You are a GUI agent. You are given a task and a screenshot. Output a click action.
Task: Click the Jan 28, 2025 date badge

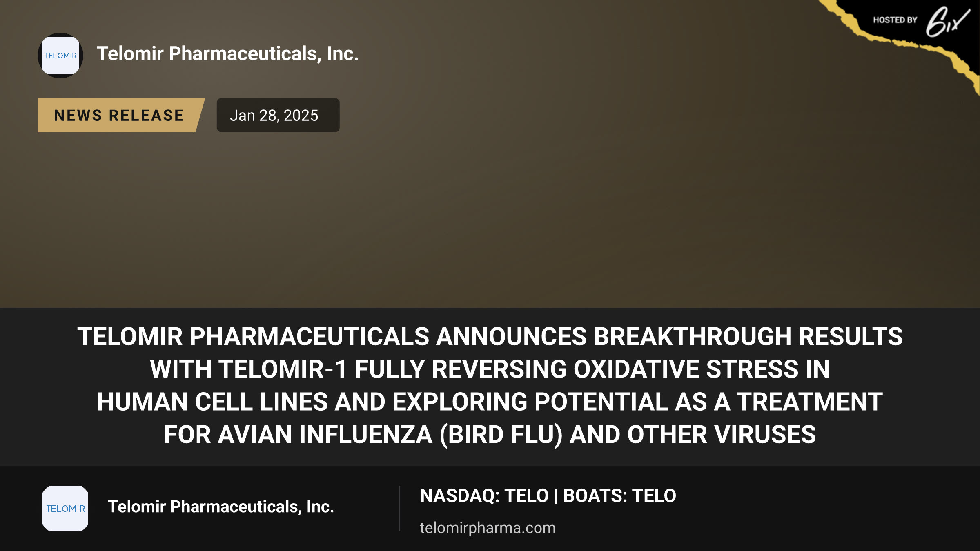(278, 115)
